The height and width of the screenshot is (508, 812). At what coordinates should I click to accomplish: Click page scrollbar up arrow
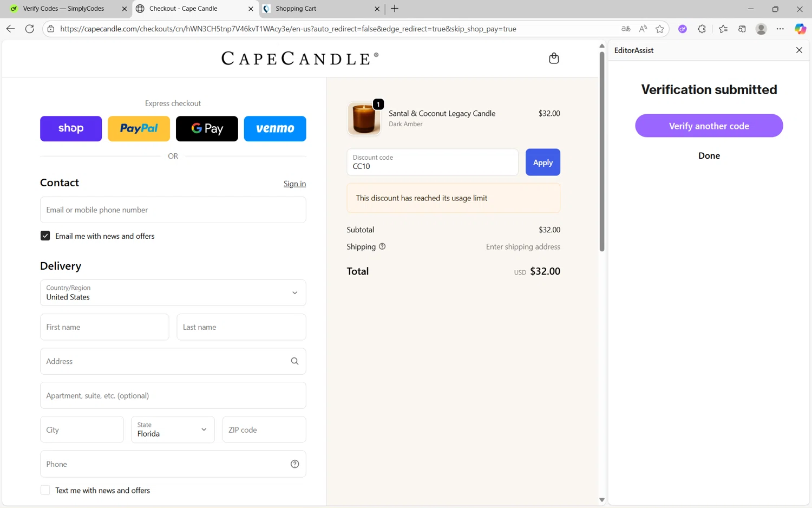pyautogui.click(x=601, y=46)
